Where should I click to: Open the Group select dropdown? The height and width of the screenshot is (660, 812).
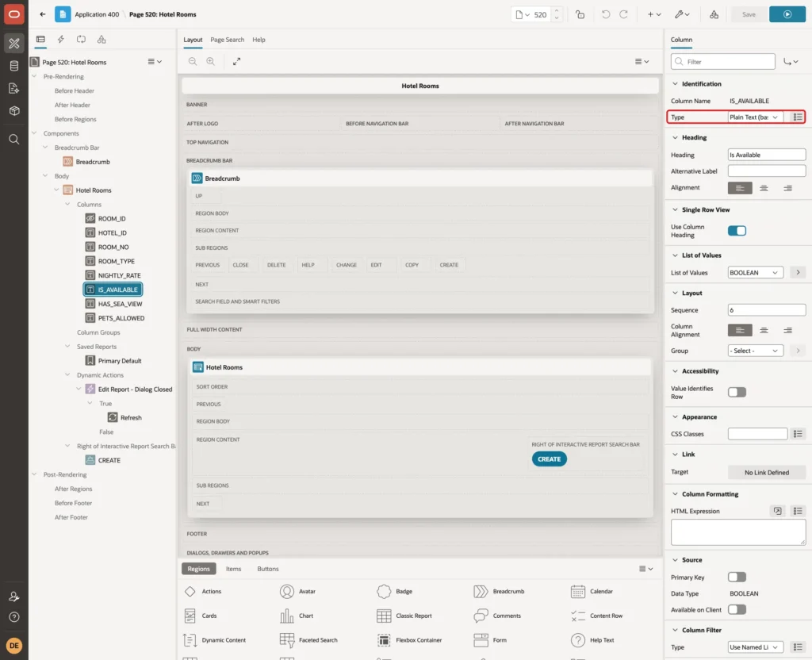click(x=755, y=351)
